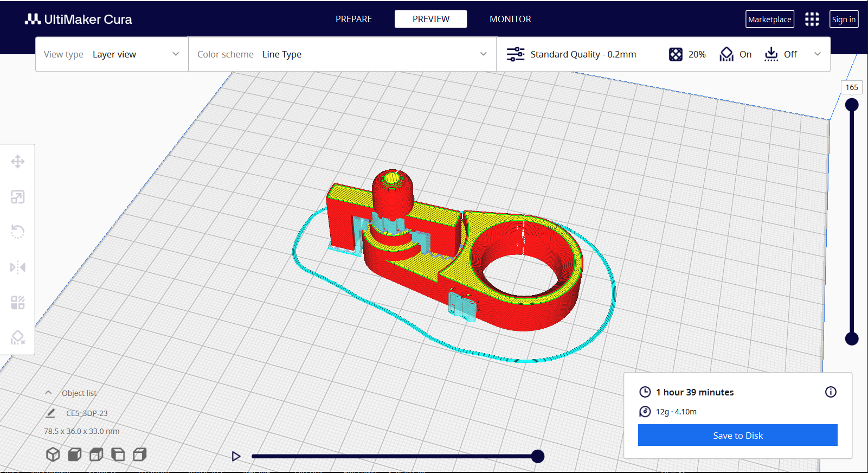Click the 78.5 x 36.0 x 33.0 mm dimensions
The width and height of the screenshot is (868, 473).
[82, 431]
